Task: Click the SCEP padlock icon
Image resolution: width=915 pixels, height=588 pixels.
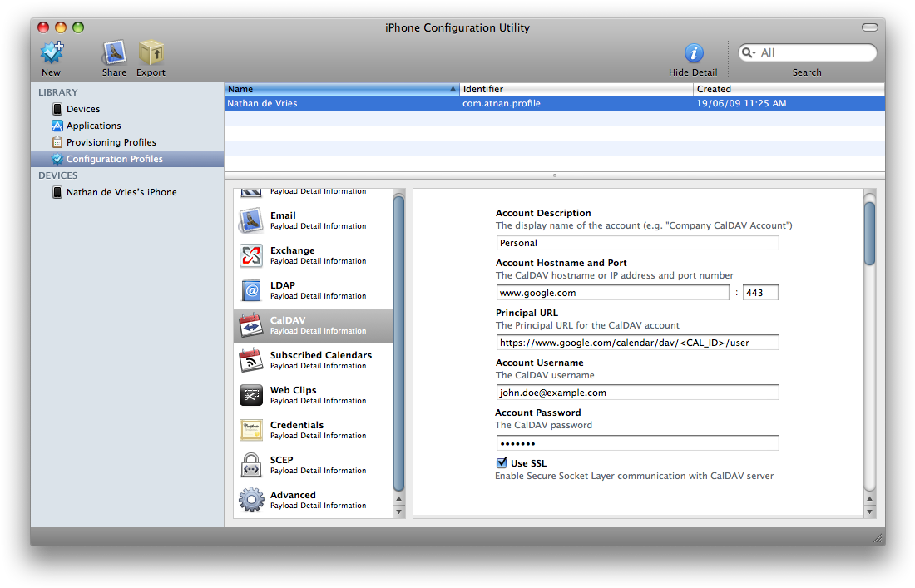Action: pyautogui.click(x=251, y=466)
